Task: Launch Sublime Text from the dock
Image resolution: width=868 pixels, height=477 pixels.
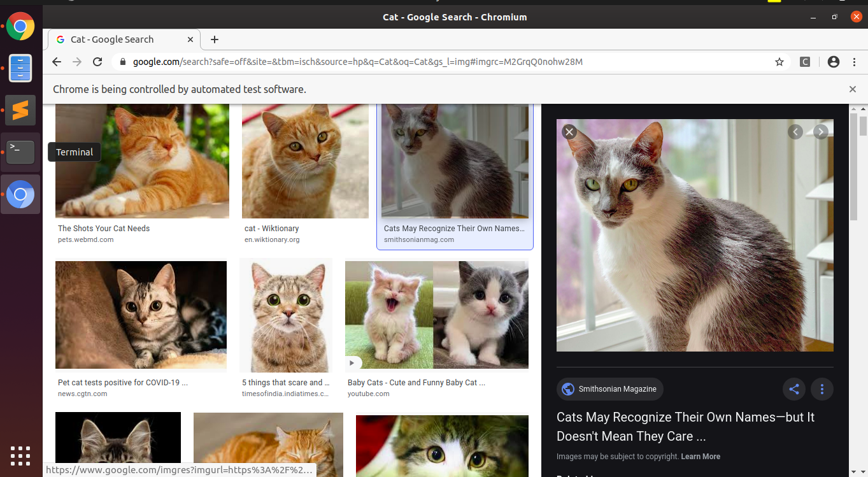Action: click(x=20, y=110)
